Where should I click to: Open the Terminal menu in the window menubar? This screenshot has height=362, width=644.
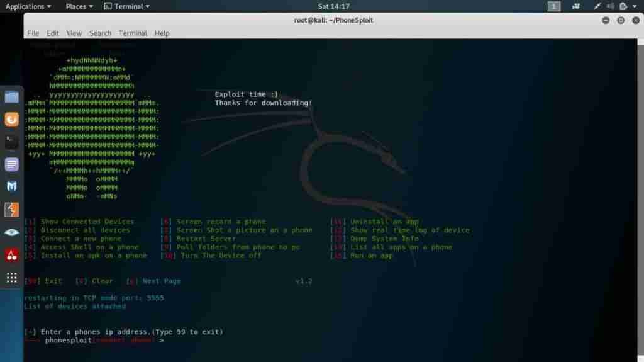(x=133, y=33)
